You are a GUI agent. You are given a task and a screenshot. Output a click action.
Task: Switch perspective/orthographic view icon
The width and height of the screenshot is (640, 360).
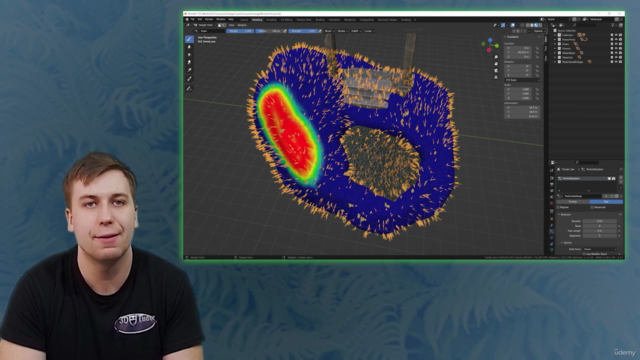(x=496, y=77)
